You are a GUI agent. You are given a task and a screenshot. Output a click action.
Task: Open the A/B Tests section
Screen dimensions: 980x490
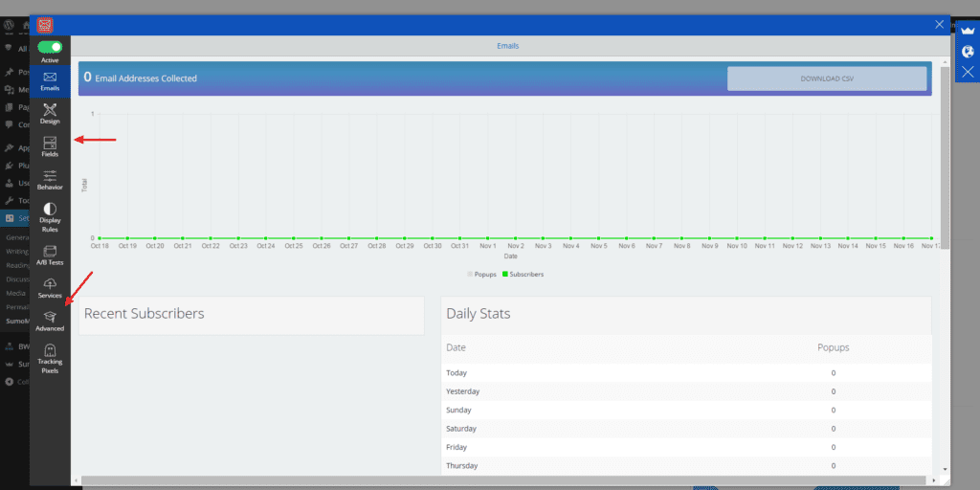[50, 255]
